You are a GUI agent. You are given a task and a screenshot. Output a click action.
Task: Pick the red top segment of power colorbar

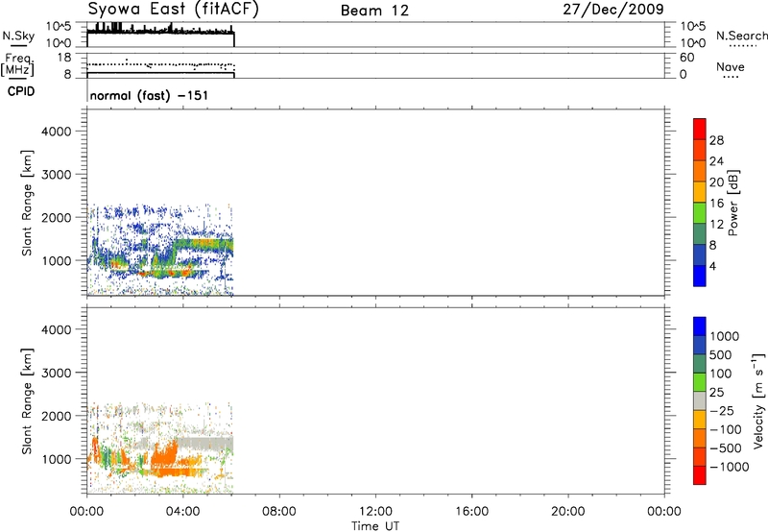[700, 130]
